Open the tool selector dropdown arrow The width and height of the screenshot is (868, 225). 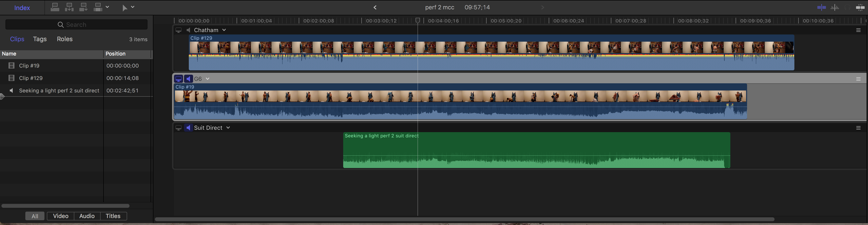coord(133,7)
